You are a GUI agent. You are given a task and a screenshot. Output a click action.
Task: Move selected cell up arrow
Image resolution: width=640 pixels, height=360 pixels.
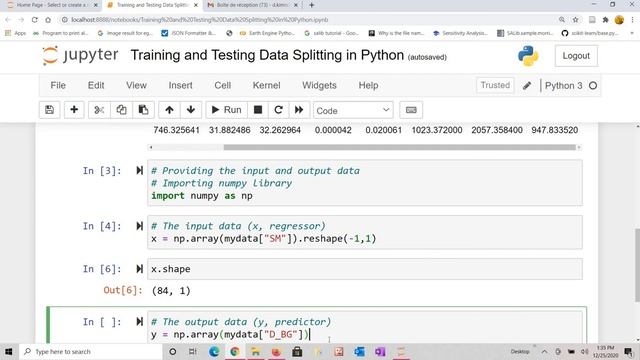tap(169, 110)
